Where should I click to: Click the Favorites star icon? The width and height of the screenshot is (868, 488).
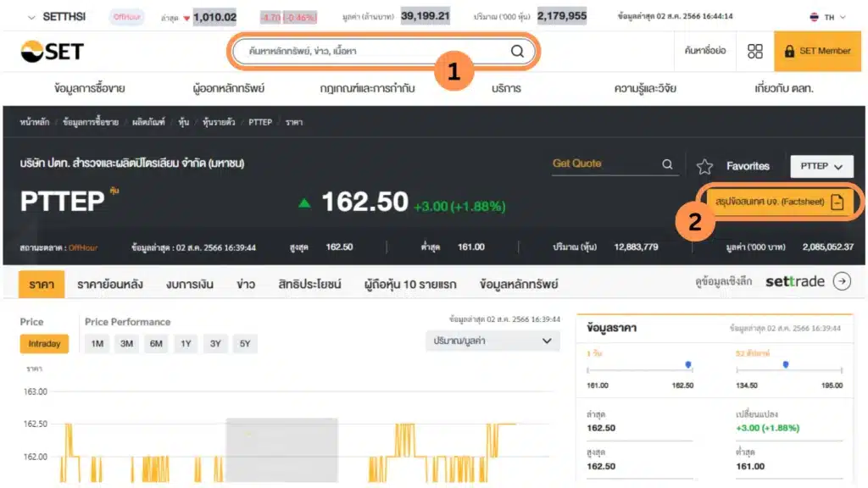[x=704, y=166]
